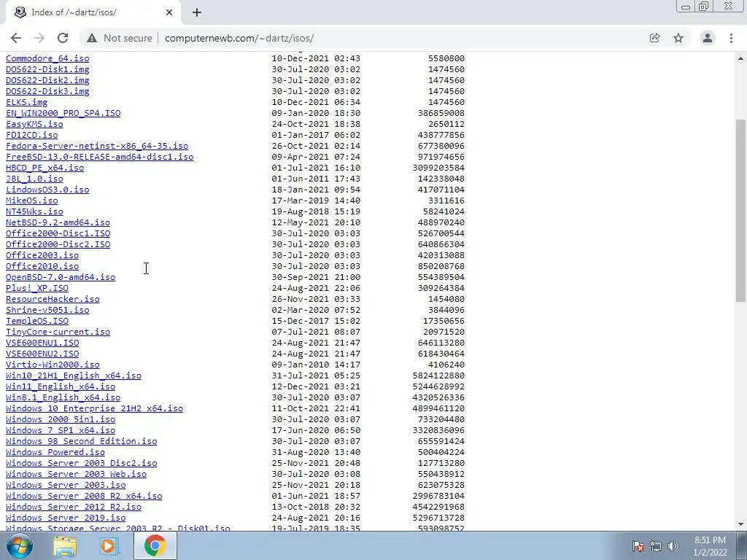Click Win11_English_x64.iso link

(61, 386)
